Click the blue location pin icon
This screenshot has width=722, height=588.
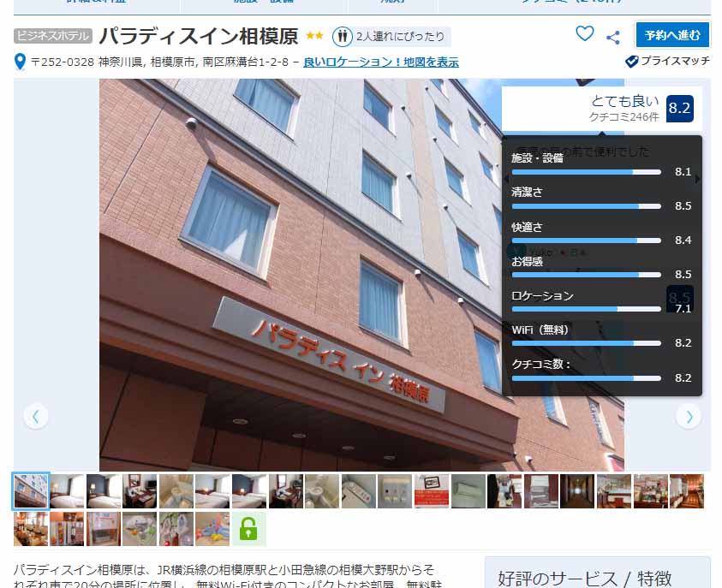pos(20,62)
